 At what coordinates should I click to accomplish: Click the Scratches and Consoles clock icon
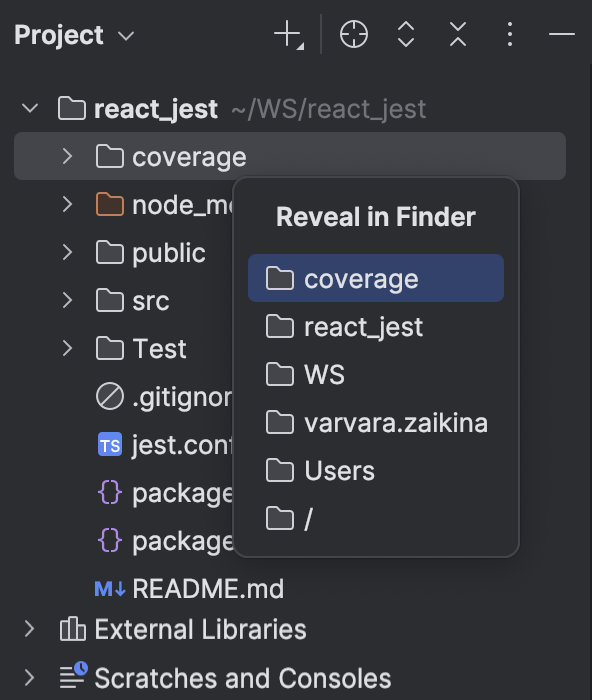point(74,675)
